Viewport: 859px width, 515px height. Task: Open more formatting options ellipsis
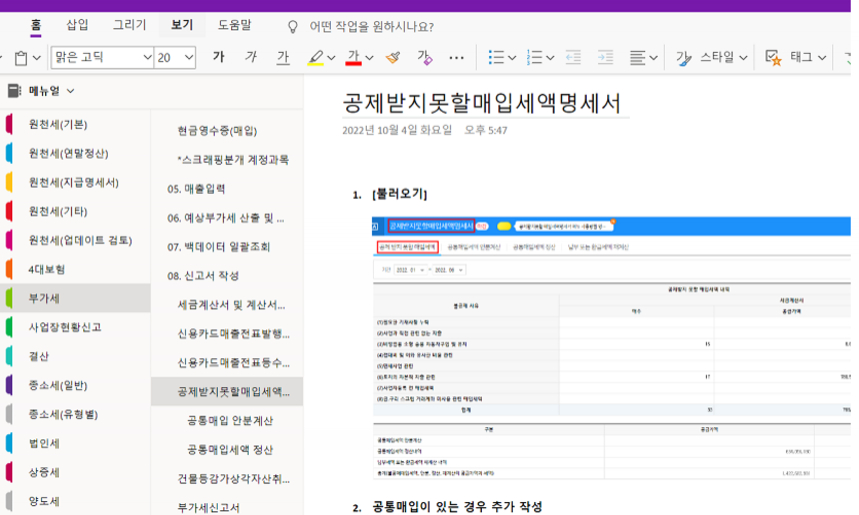(x=456, y=57)
